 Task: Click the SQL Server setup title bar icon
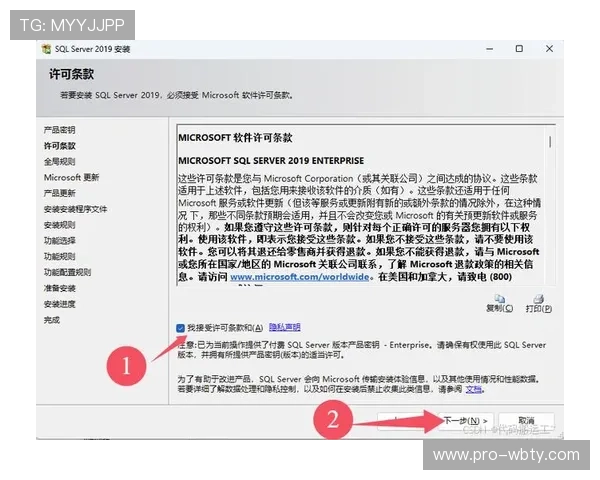[46, 49]
